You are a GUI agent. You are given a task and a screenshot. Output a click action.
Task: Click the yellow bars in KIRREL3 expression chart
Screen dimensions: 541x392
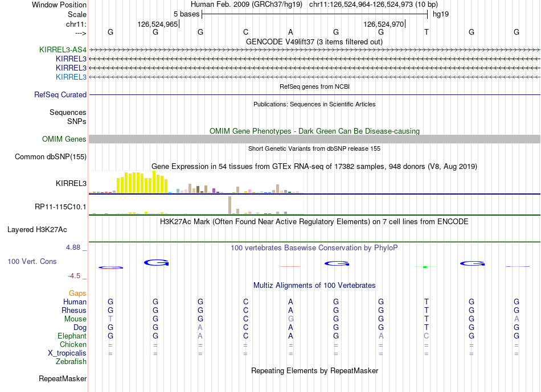click(142, 182)
